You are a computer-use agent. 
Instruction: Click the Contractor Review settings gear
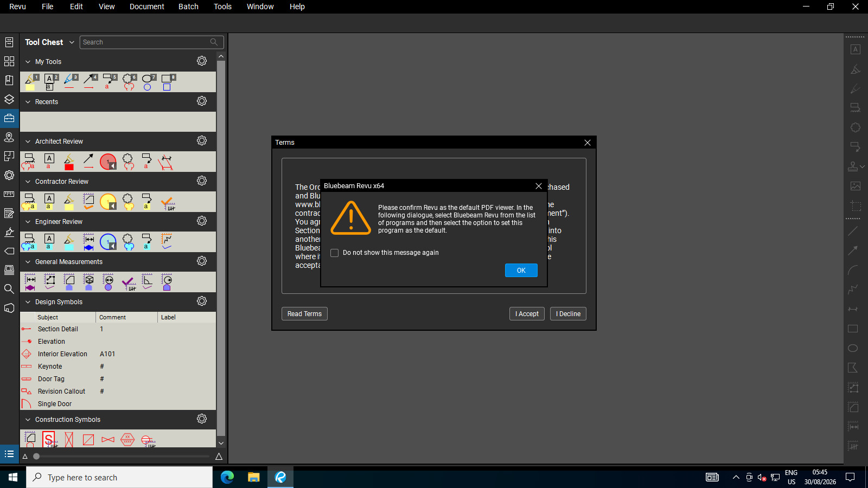coord(202,181)
